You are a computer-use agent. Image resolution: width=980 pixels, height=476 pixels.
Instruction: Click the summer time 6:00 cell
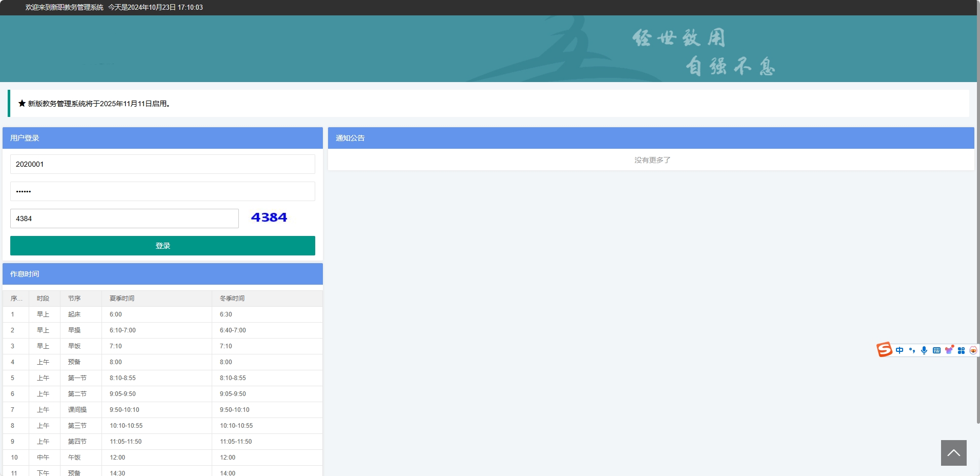(157, 314)
